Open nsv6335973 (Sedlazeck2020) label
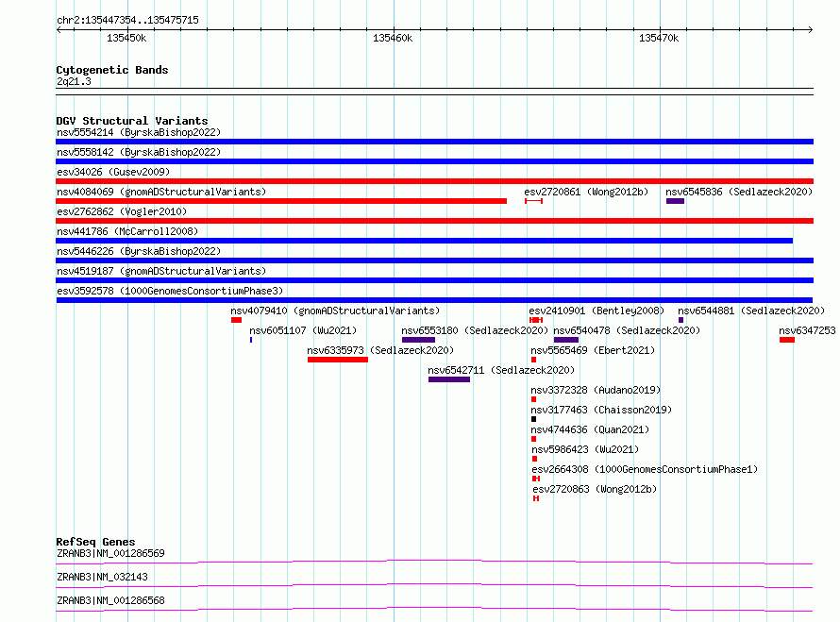The image size is (840, 622). pyautogui.click(x=380, y=350)
